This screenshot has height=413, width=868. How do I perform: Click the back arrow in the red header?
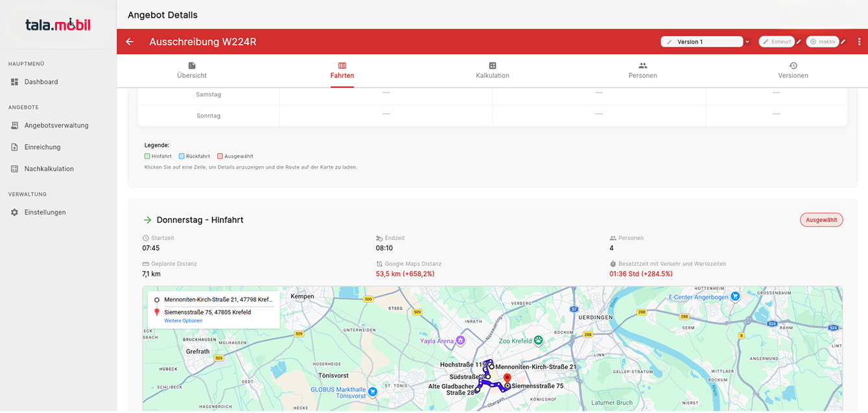point(129,41)
